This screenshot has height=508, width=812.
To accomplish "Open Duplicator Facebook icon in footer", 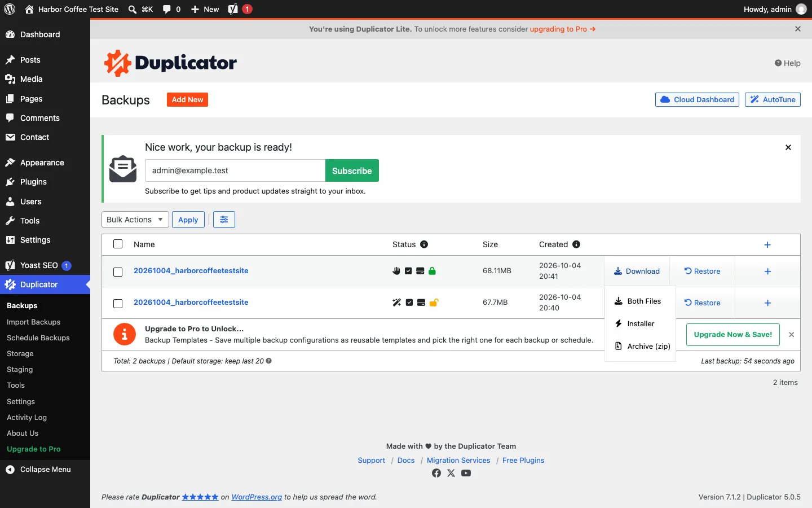I will pyautogui.click(x=436, y=473).
